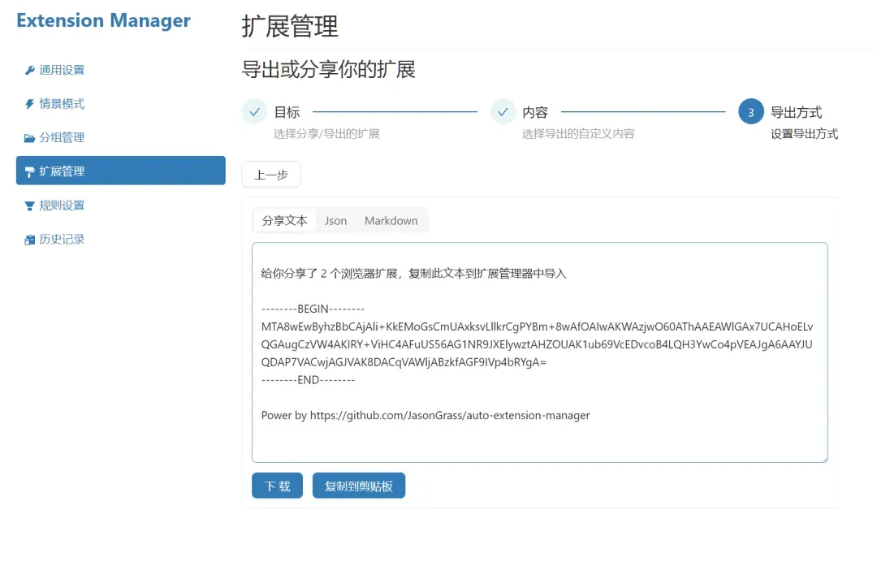Switch to the Markdown tab

(x=391, y=221)
